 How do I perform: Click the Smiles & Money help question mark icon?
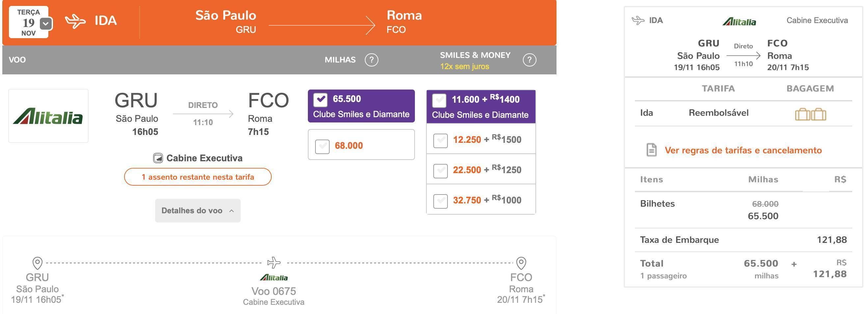(x=529, y=60)
